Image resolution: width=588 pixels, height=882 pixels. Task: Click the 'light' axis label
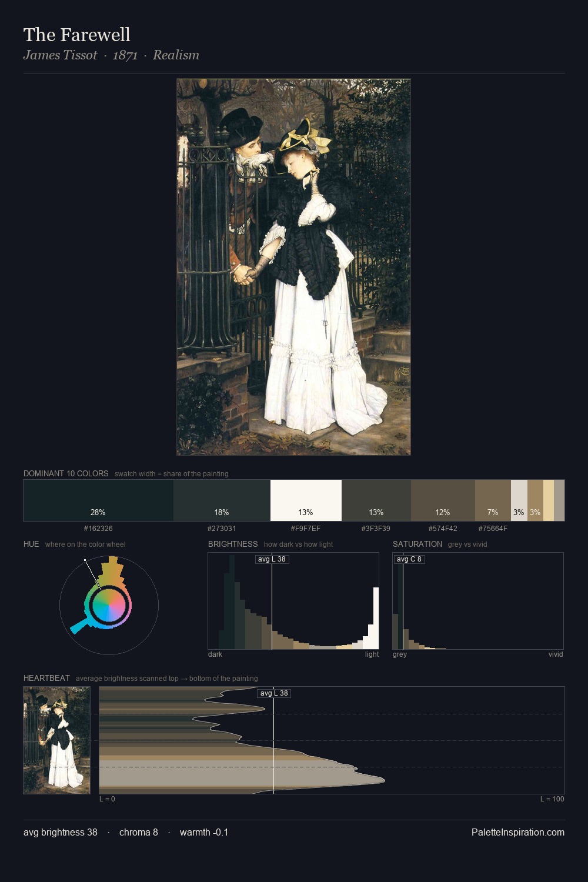372,654
